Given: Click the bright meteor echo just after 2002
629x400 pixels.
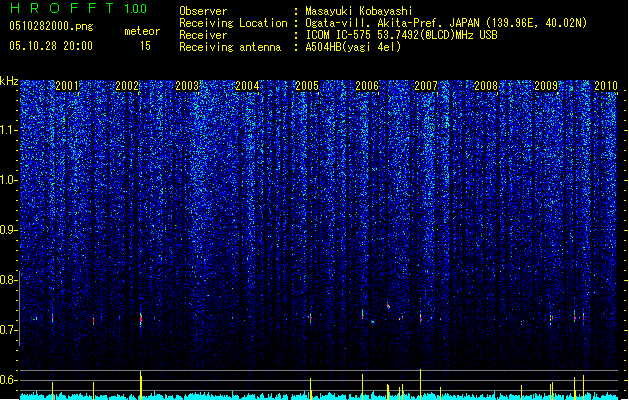Looking at the screenshot, I should tap(141, 319).
